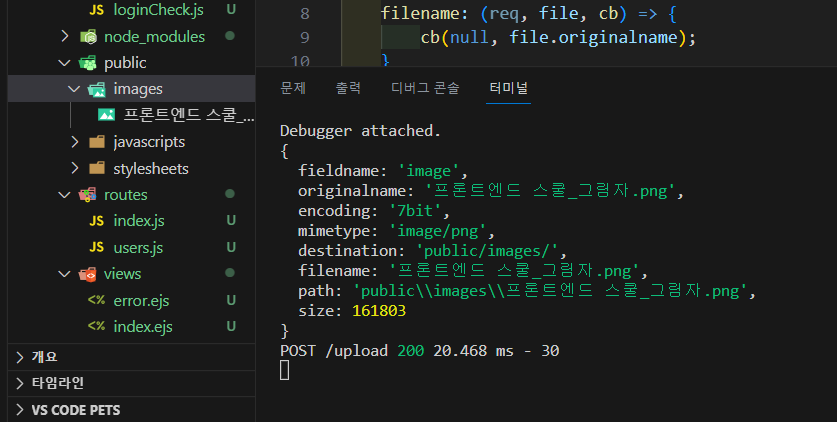The image size is (837, 422).
Task: Switch to the 출력 output tab
Action: click(x=348, y=88)
